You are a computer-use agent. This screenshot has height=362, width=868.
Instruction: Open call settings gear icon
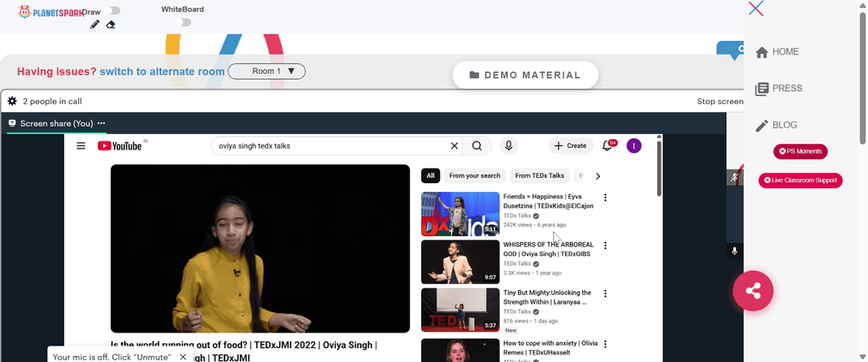pos(12,102)
